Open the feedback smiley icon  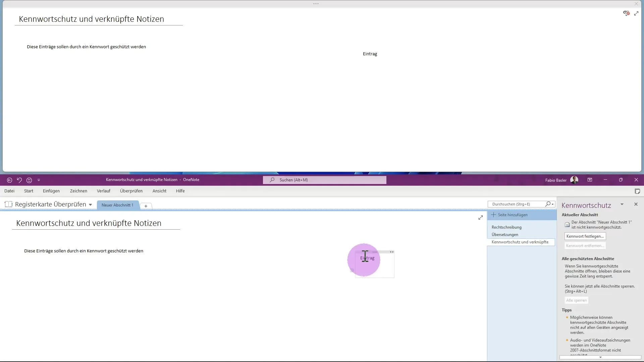point(29,180)
